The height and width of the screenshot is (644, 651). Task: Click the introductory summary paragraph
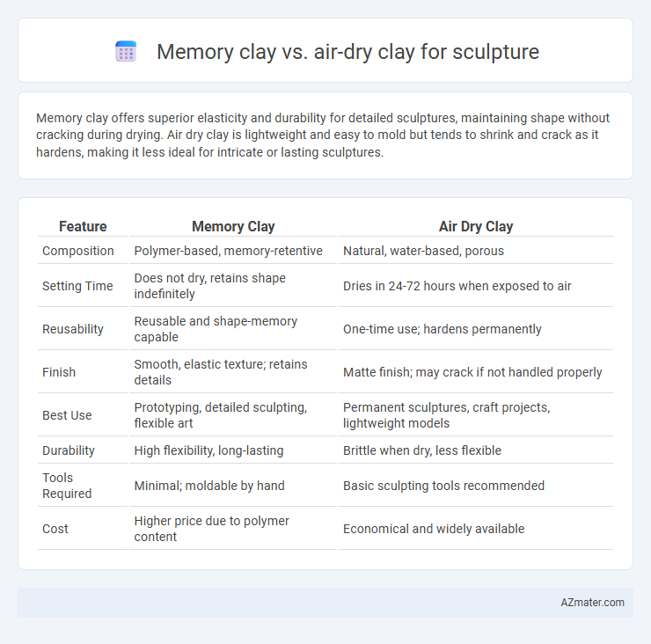click(x=323, y=135)
